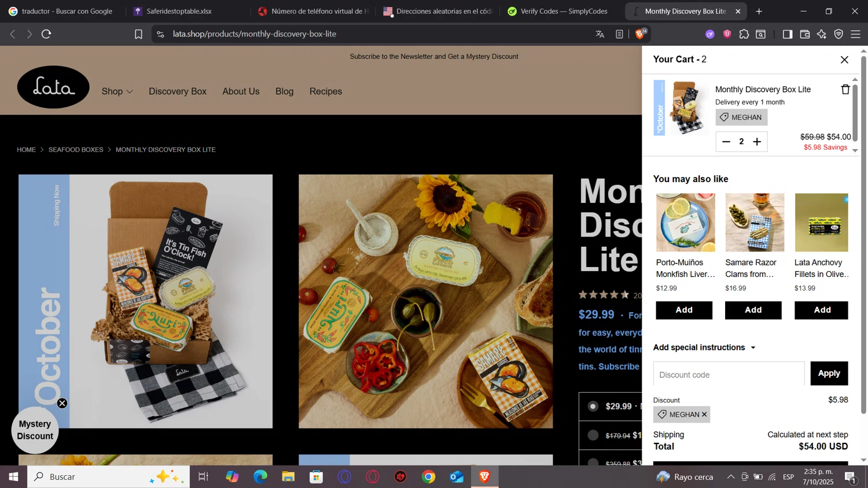Image resolution: width=868 pixels, height=488 pixels.
Task: Expand Add special instructions section
Action: [x=704, y=347]
